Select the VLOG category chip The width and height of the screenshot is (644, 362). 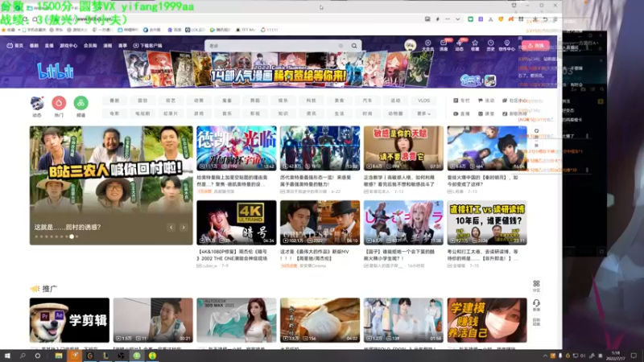point(424,101)
